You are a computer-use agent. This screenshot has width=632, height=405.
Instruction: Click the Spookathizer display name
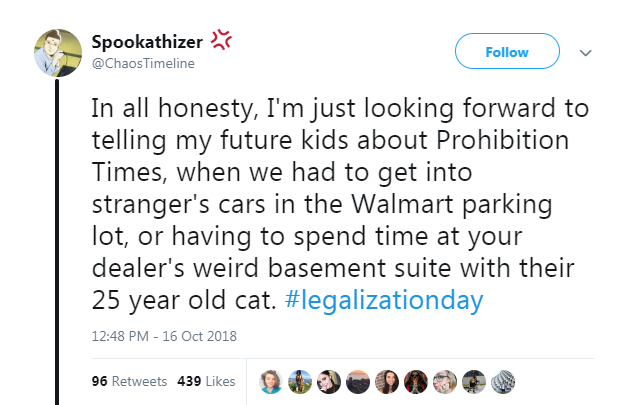click(147, 42)
